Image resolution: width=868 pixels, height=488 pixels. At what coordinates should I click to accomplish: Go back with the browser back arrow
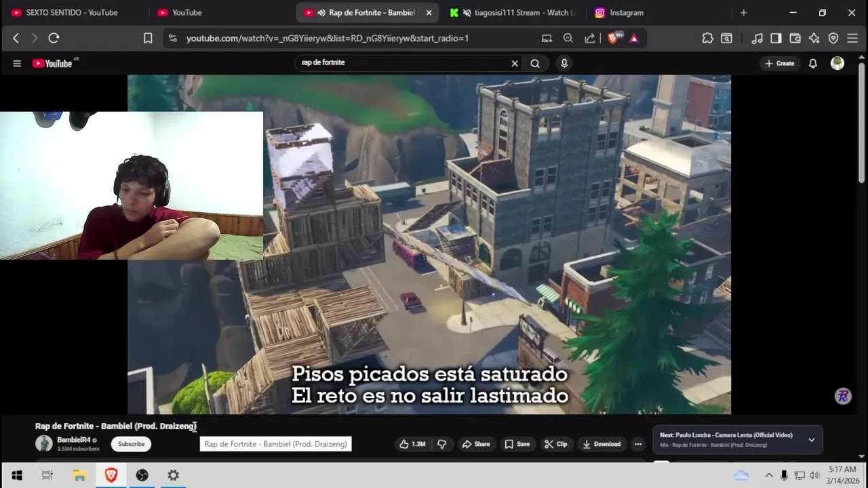click(x=16, y=39)
